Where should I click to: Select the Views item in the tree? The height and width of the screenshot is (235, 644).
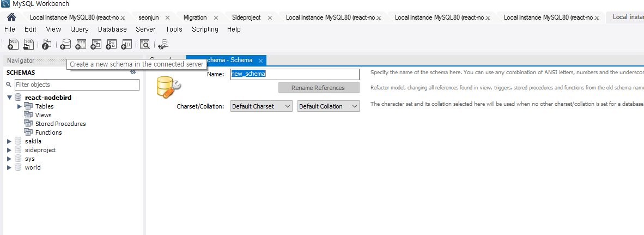tap(44, 115)
